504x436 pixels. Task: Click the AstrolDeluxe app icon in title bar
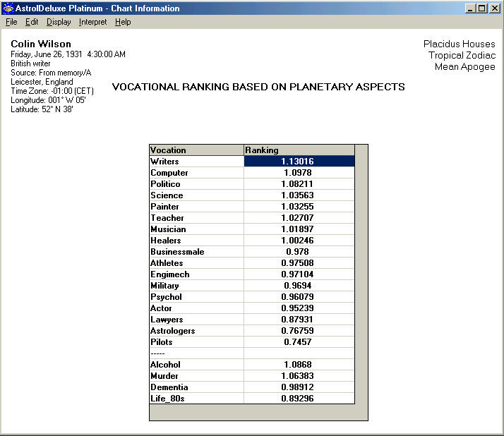tap(8, 8)
